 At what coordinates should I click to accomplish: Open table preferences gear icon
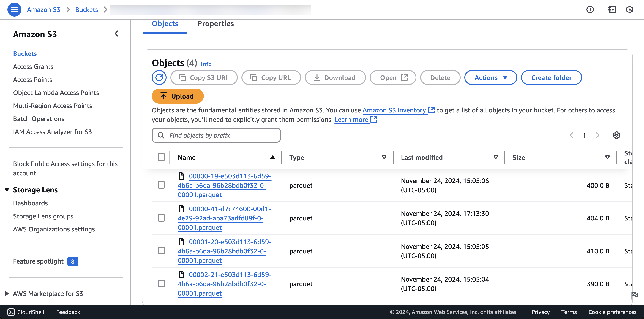616,135
